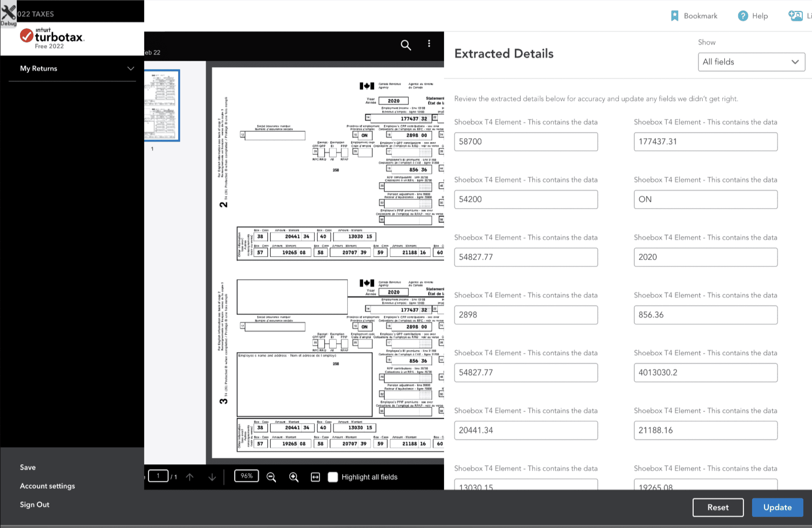Open the live help icon at top right
Screen dimensions: 812x528
point(795,16)
